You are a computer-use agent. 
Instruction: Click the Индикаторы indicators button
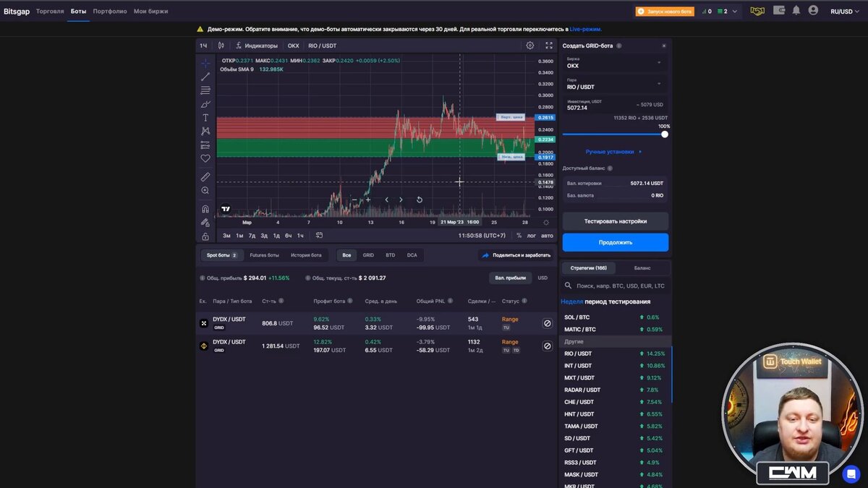[257, 46]
